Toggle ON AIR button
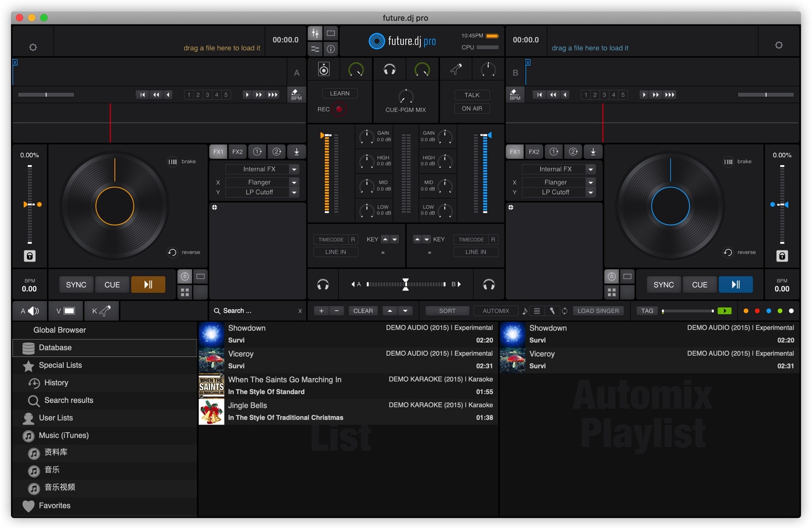 coord(472,108)
